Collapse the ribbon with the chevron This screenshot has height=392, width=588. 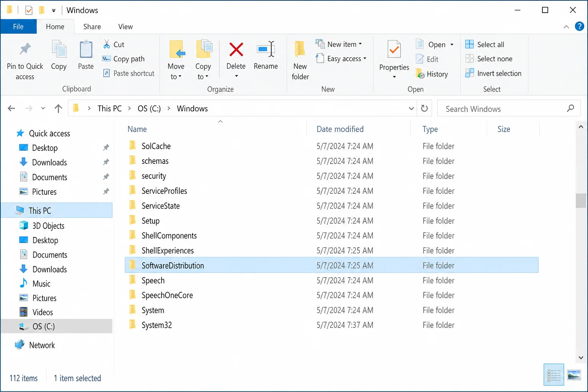[566, 27]
